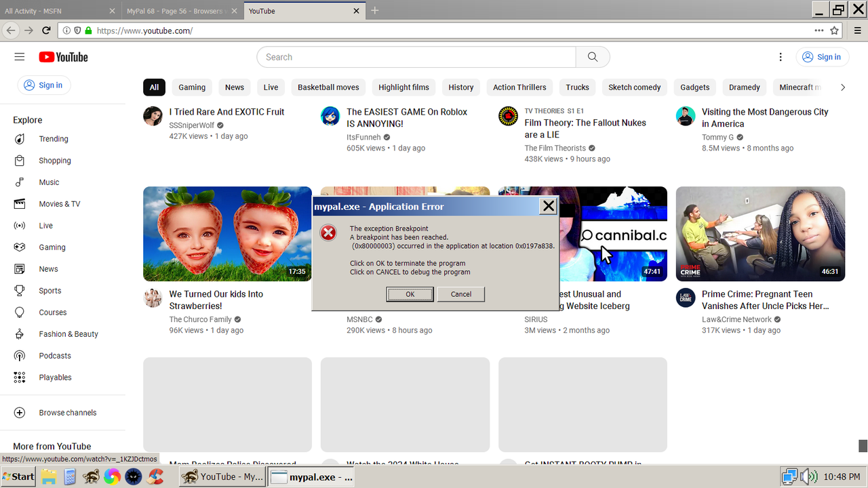The height and width of the screenshot is (488, 868).
Task: Bookmark the page with the star icon
Action: [x=835, y=30]
